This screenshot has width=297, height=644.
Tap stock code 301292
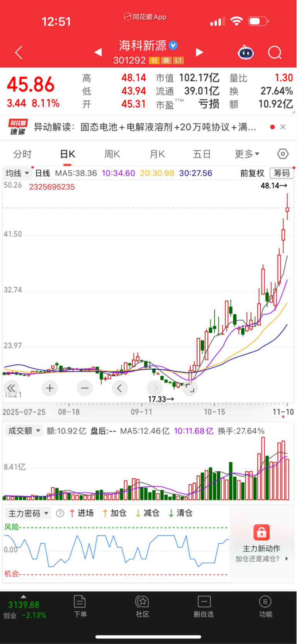129,60
